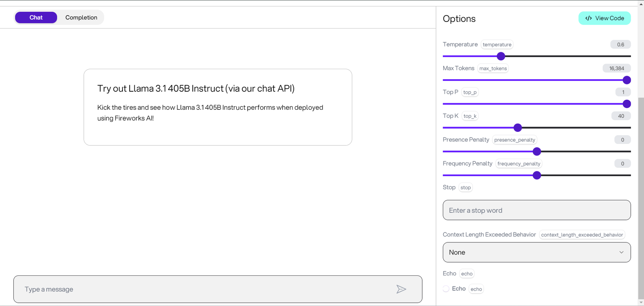Viewport: 644px width, 306px height.
Task: Click the Top K slider handle
Action: point(518,127)
